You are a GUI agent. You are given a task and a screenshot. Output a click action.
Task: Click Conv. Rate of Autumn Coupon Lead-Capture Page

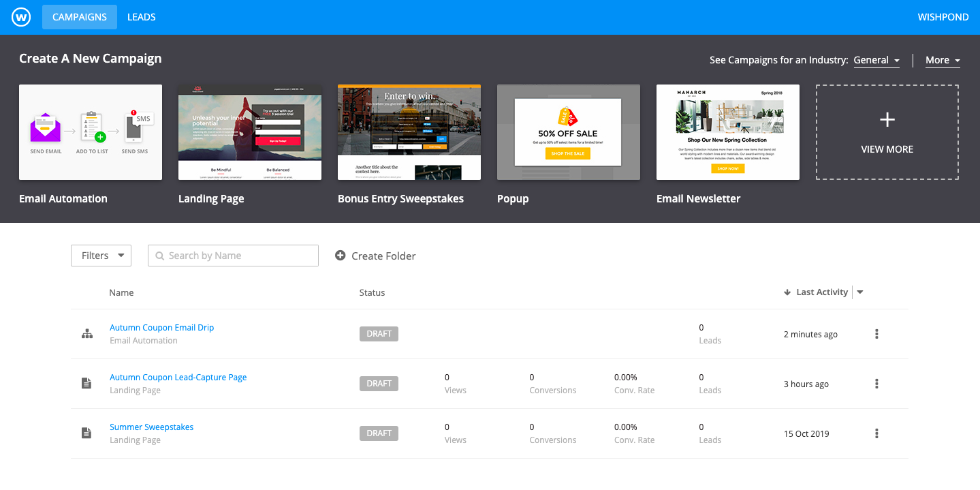[x=625, y=378]
